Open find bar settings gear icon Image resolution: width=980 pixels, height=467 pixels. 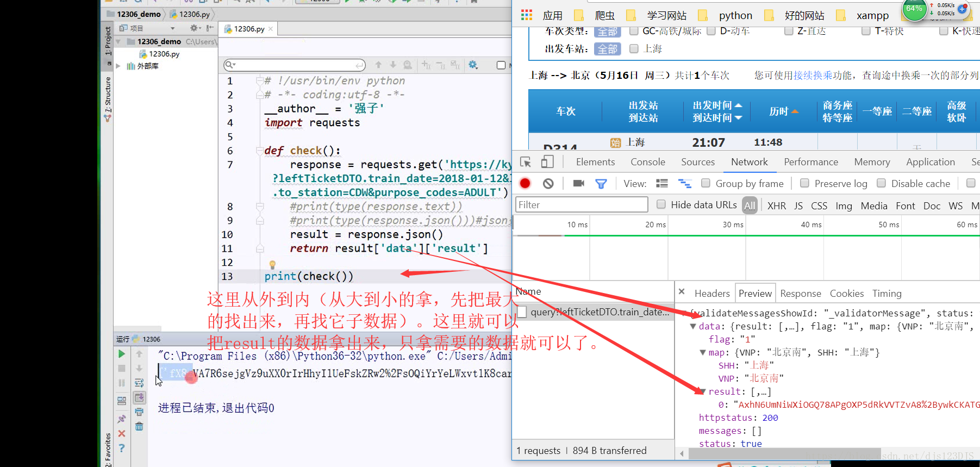pos(473,65)
